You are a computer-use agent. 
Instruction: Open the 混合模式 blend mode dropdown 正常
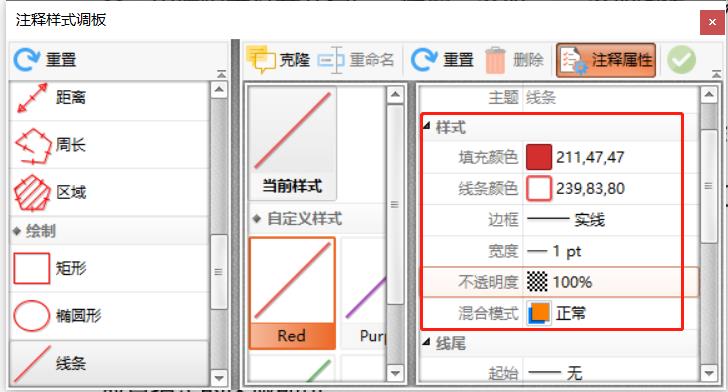(x=611, y=313)
